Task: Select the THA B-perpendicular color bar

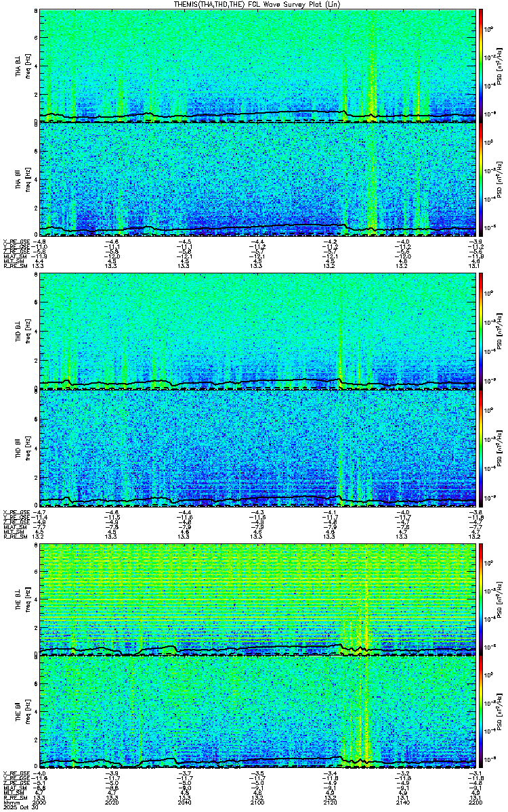Action: coord(481,66)
